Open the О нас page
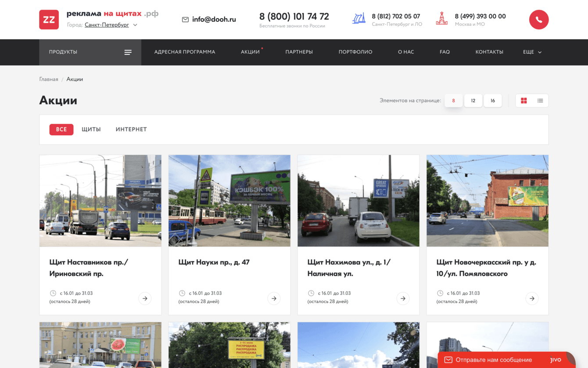 coord(406,52)
